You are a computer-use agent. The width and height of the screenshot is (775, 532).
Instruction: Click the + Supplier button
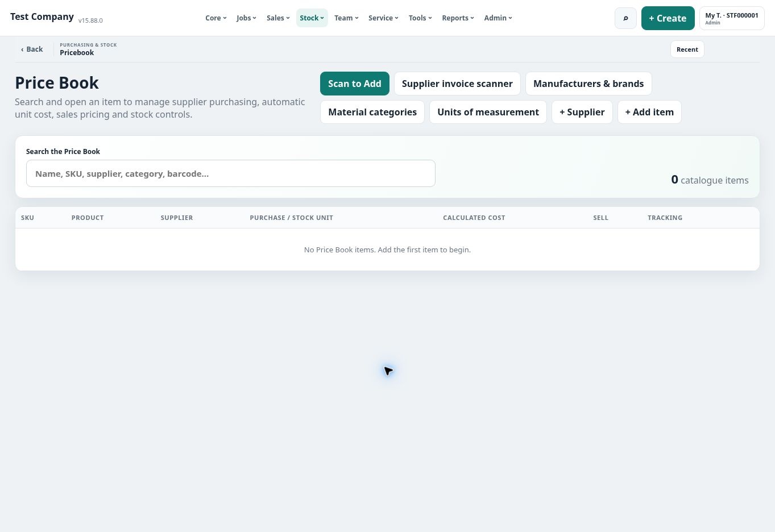pos(582,112)
